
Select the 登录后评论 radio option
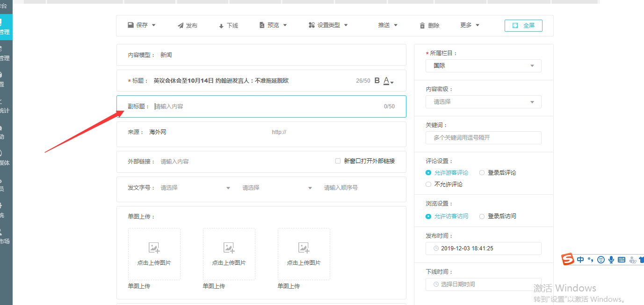(x=482, y=173)
